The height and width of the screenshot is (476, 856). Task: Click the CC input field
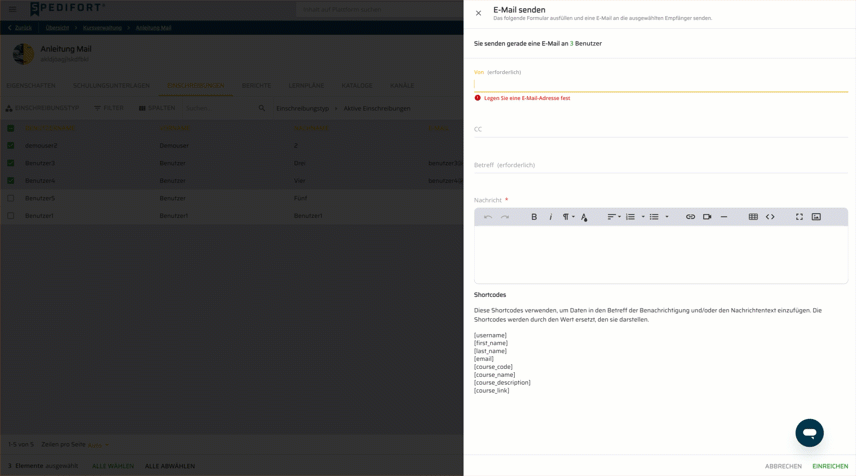coord(661,129)
